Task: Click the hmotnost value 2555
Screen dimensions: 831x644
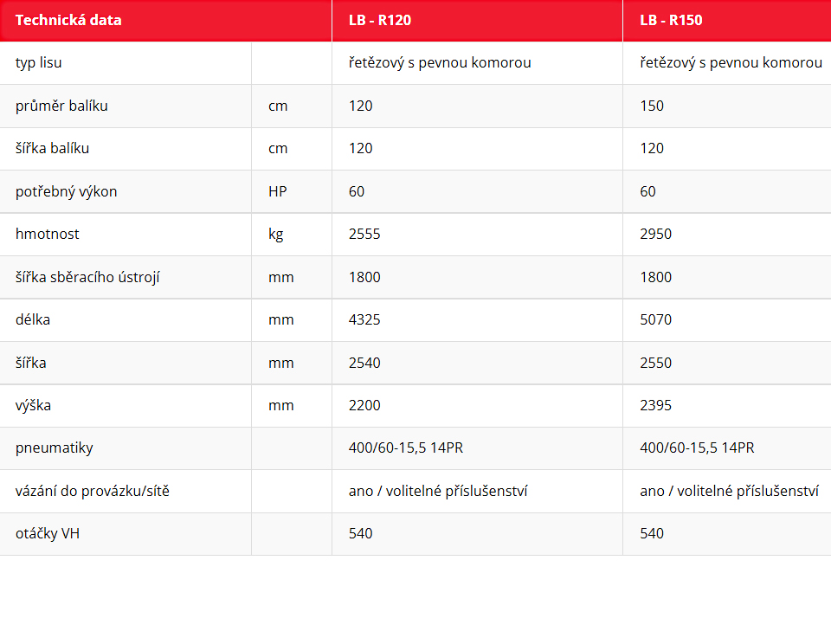Action: click(x=364, y=234)
